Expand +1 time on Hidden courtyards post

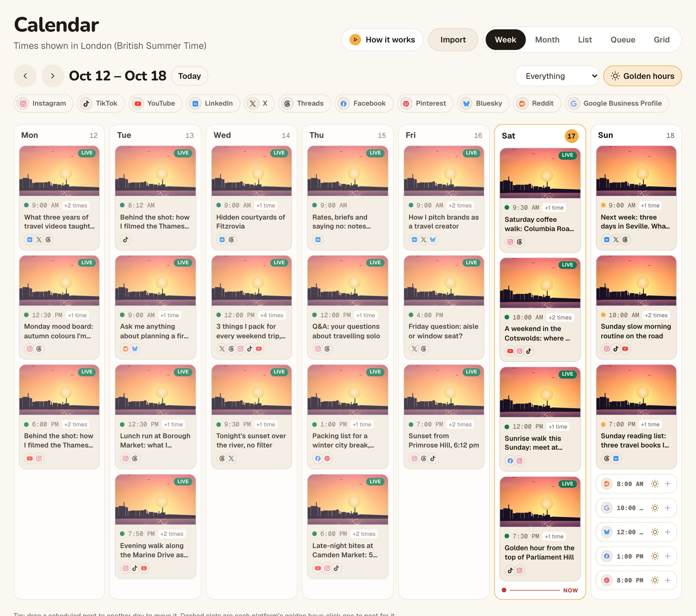coord(266,206)
